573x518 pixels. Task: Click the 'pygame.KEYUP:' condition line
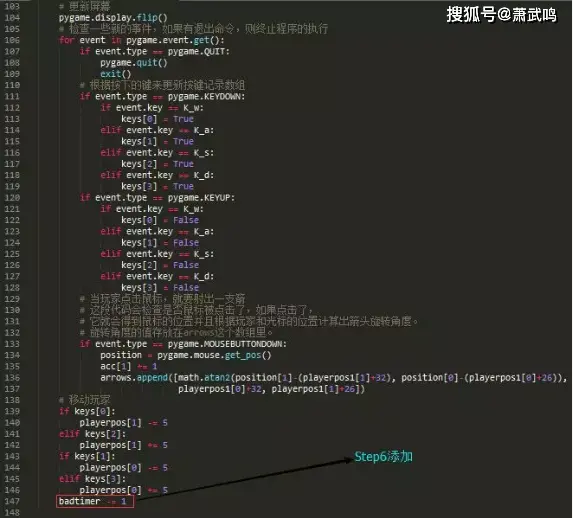coord(157,198)
